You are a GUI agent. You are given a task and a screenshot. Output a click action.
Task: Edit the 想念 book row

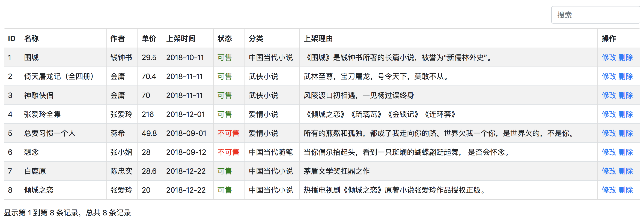click(x=608, y=152)
